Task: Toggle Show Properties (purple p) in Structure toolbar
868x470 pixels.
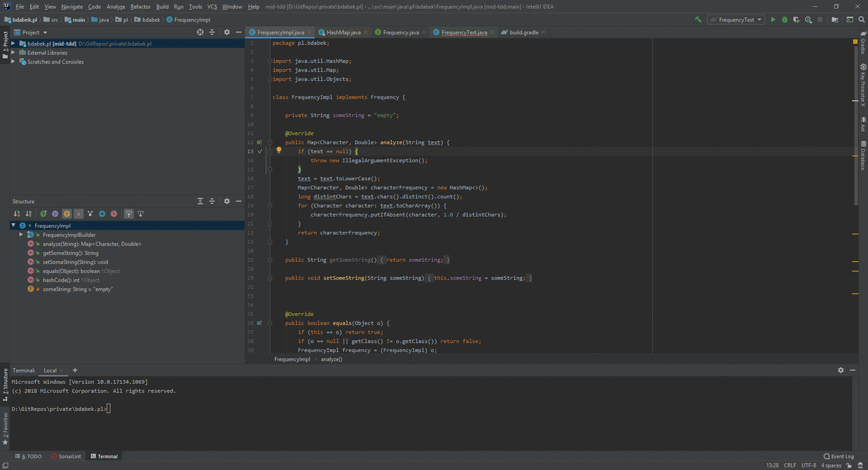Action: pos(55,214)
